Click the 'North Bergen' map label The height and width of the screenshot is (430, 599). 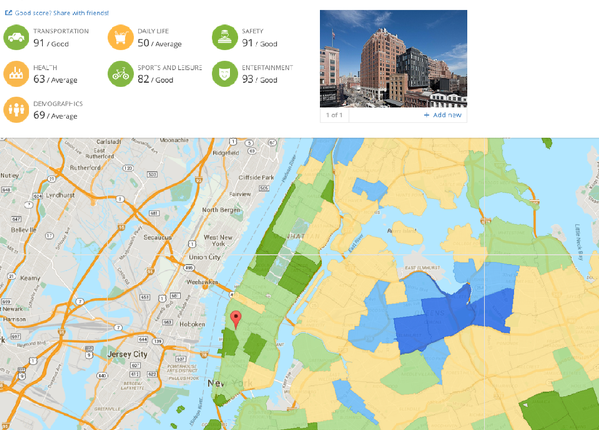[221, 210]
